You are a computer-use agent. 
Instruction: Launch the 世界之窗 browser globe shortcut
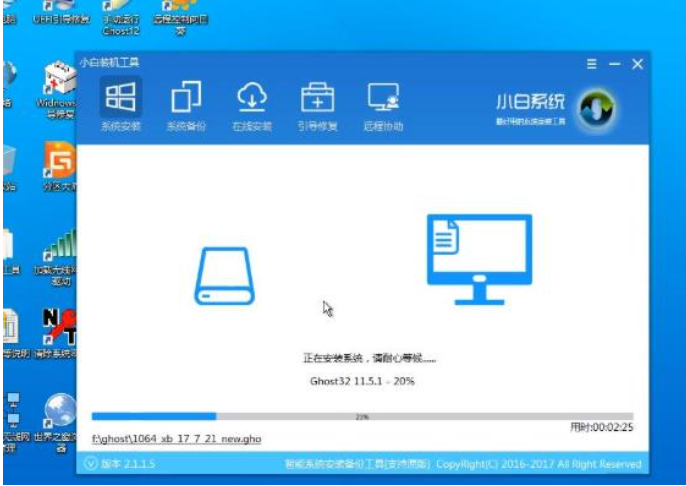click(60, 413)
